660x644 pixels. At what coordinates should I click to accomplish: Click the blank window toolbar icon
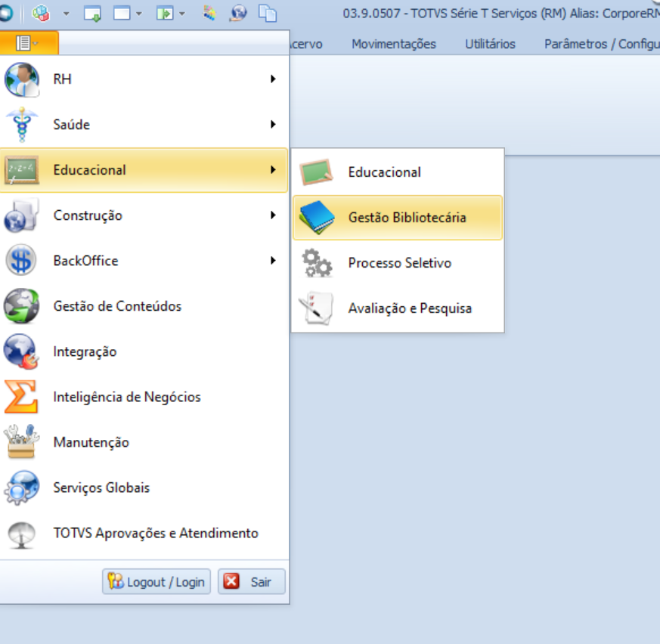122,14
